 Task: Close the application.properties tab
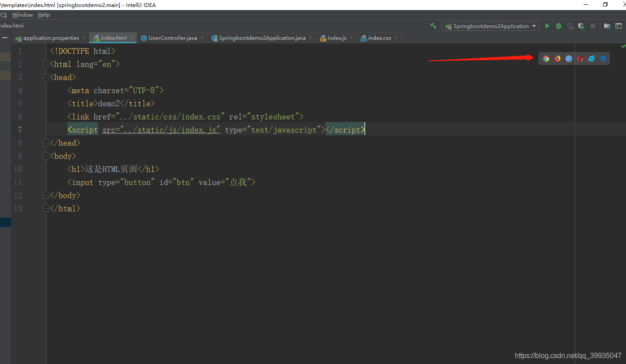point(84,38)
